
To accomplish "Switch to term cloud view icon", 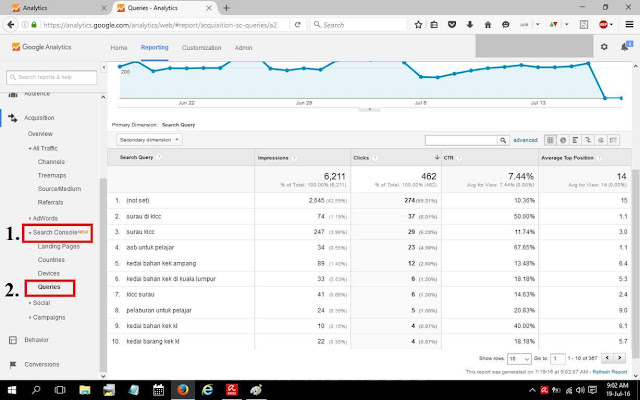I will tap(600, 140).
